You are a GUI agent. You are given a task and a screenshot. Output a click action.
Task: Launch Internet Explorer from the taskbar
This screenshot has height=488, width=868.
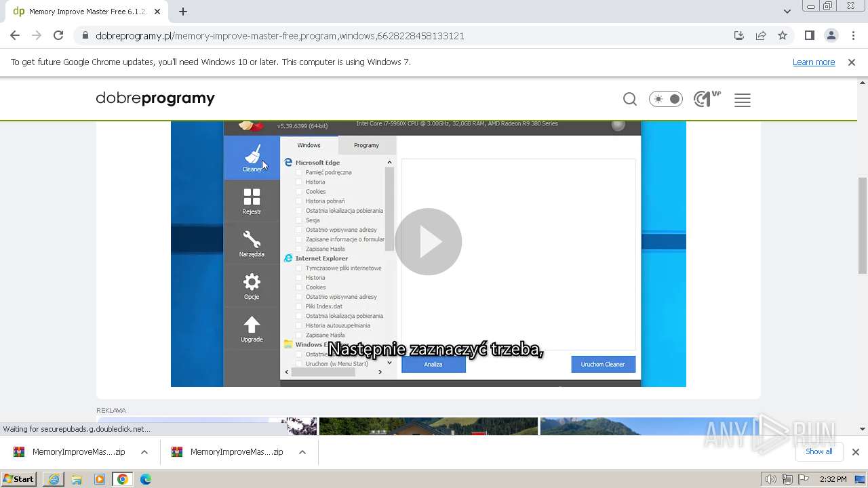(54, 479)
